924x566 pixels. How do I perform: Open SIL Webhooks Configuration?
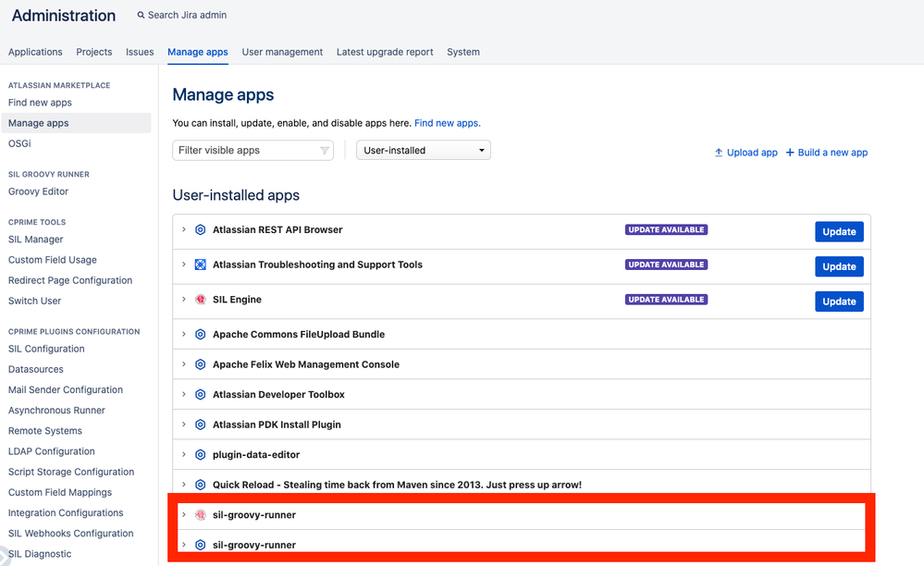(x=70, y=534)
